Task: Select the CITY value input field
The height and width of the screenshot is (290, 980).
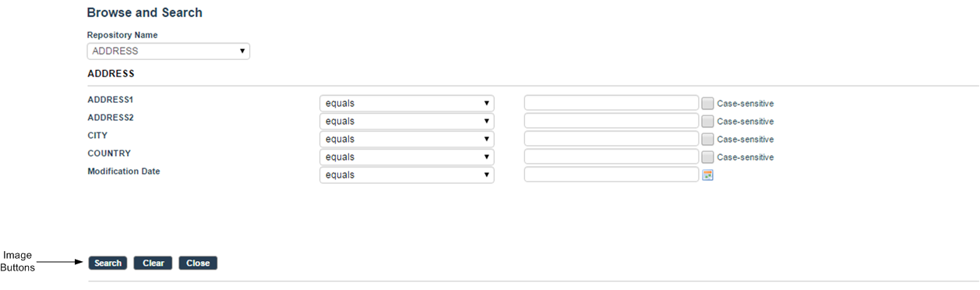Action: pos(612,139)
